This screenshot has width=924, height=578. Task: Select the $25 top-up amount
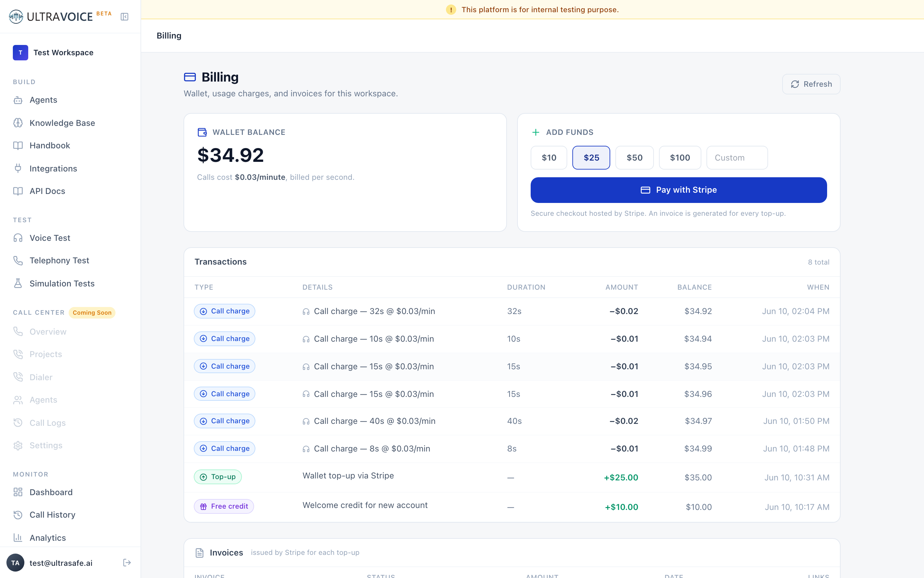[x=591, y=157]
